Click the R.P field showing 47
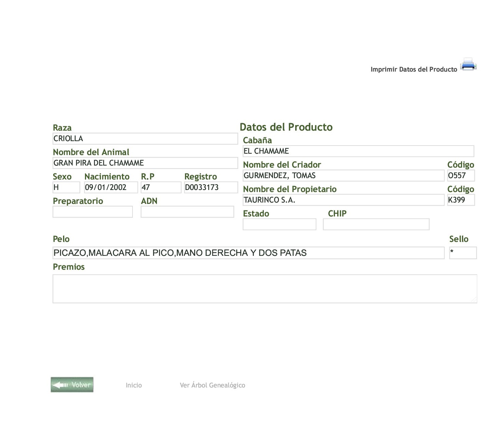 tap(161, 188)
